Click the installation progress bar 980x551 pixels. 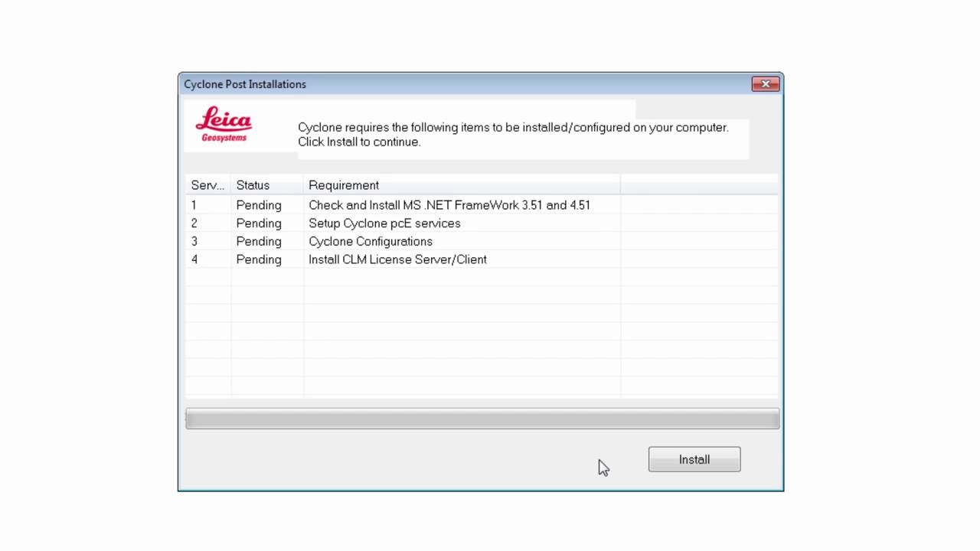pyautogui.click(x=482, y=419)
